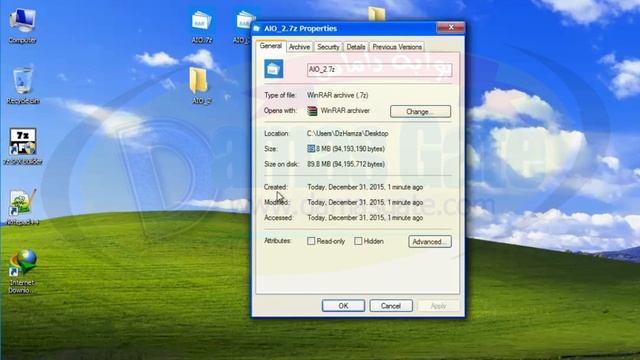Select the Notepad++ desktop shortcut
This screenshot has width=640, height=360.
coord(23,207)
